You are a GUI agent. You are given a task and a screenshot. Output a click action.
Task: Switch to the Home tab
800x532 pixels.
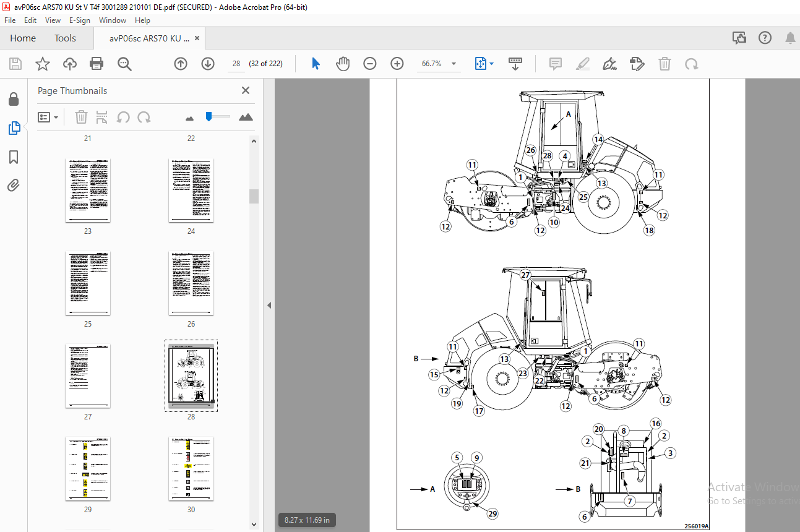(x=23, y=38)
